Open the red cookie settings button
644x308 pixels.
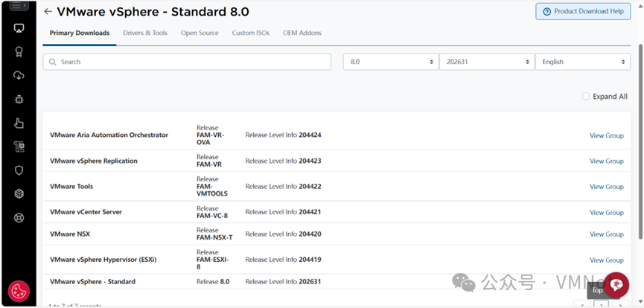[19, 292]
